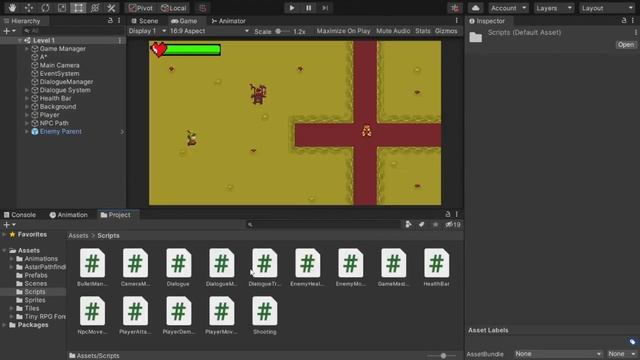Select the Move tool
Viewport: 640px width, 360px height.
pyautogui.click(x=29, y=8)
